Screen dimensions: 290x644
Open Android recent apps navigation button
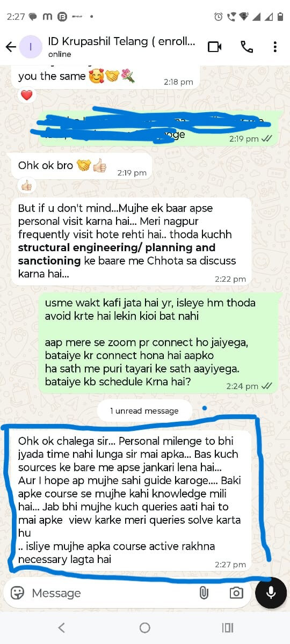[x=228, y=627]
